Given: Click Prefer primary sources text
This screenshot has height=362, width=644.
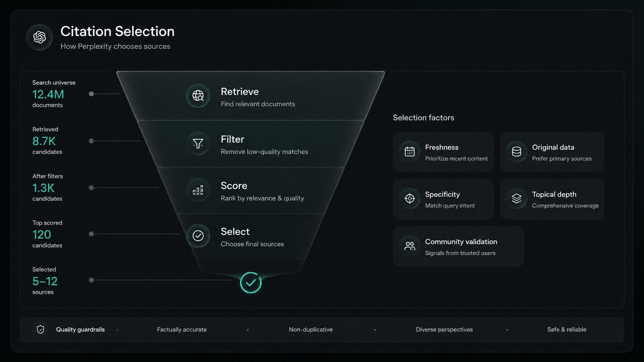Looking at the screenshot, I should point(562,158).
